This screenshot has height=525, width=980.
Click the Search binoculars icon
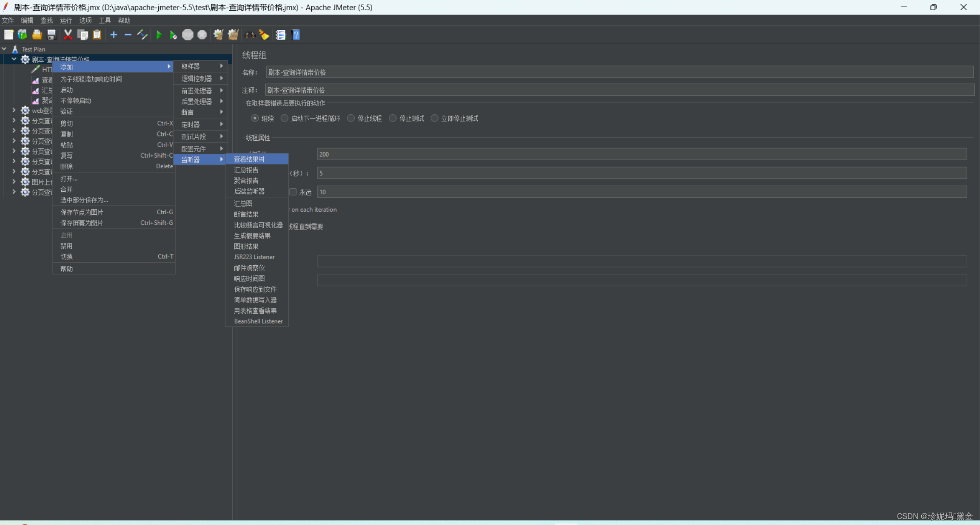[250, 35]
